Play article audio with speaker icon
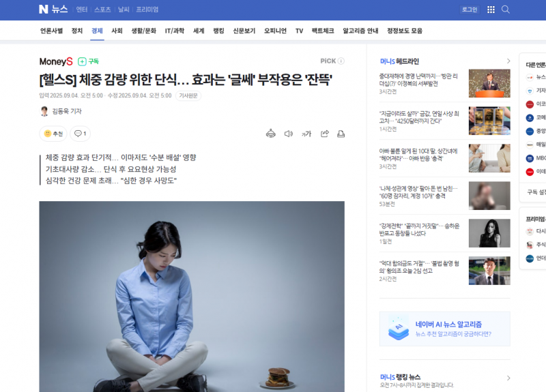Screen dimensions: 546x392 (x=288, y=134)
